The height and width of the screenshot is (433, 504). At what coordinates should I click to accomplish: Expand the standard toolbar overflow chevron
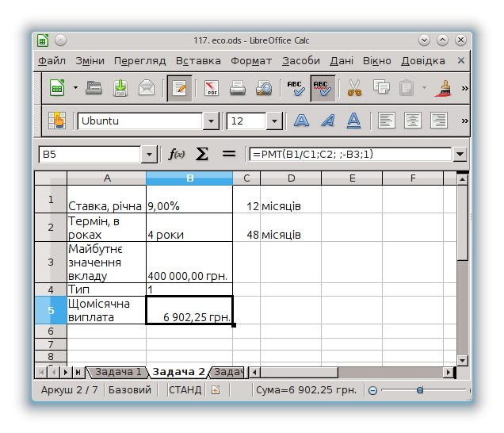464,88
